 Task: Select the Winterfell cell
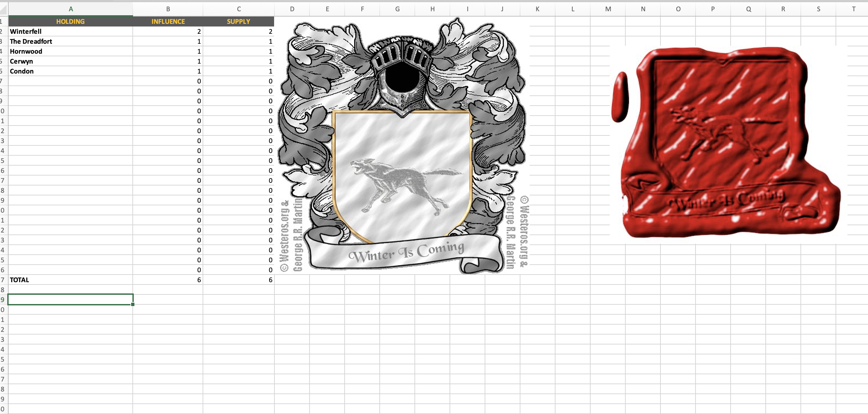(x=71, y=31)
